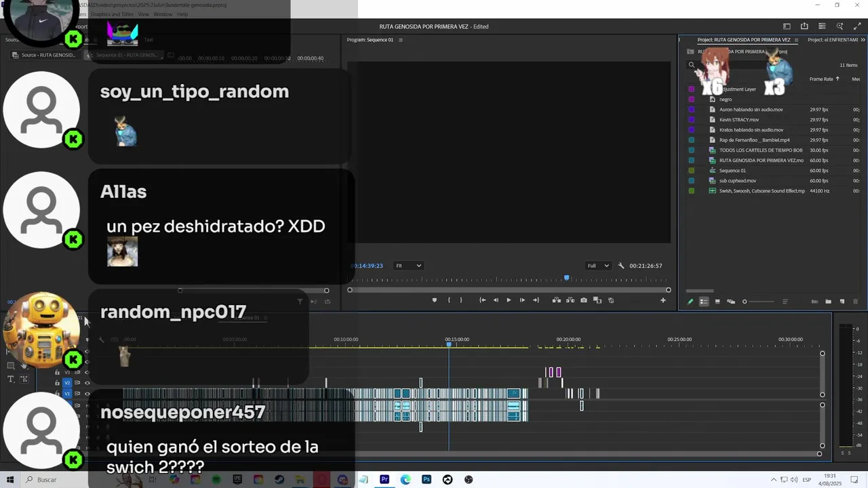Select sub cuphead.mov clip

[738, 181]
